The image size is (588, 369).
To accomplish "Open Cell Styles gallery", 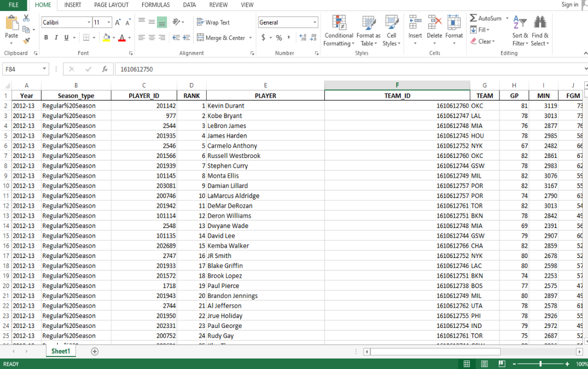I will 392,31.
